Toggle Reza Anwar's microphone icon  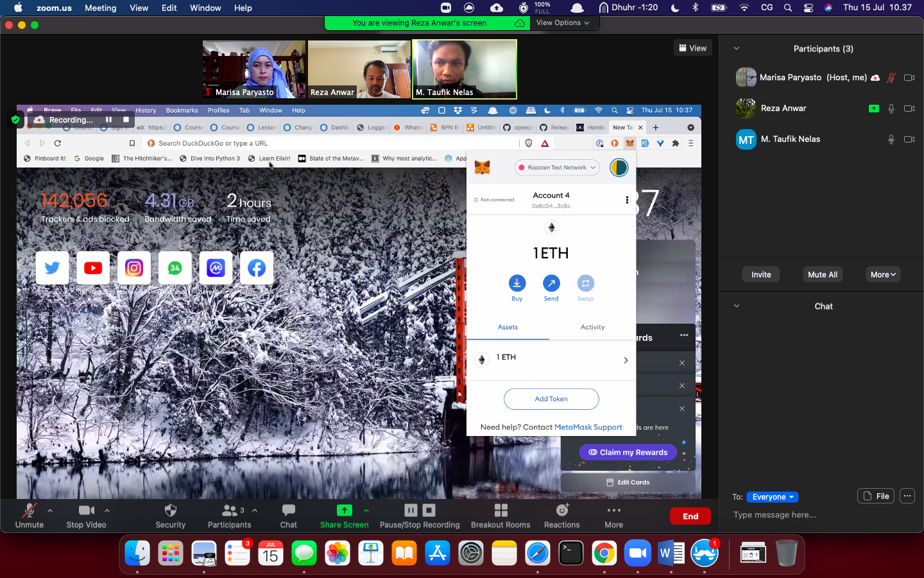click(x=891, y=109)
